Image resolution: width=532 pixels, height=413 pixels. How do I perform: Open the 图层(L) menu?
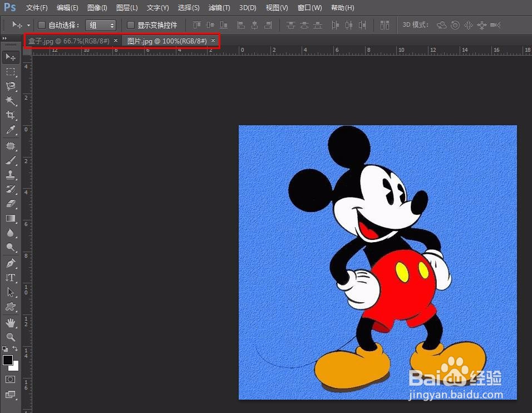pyautogui.click(x=127, y=7)
